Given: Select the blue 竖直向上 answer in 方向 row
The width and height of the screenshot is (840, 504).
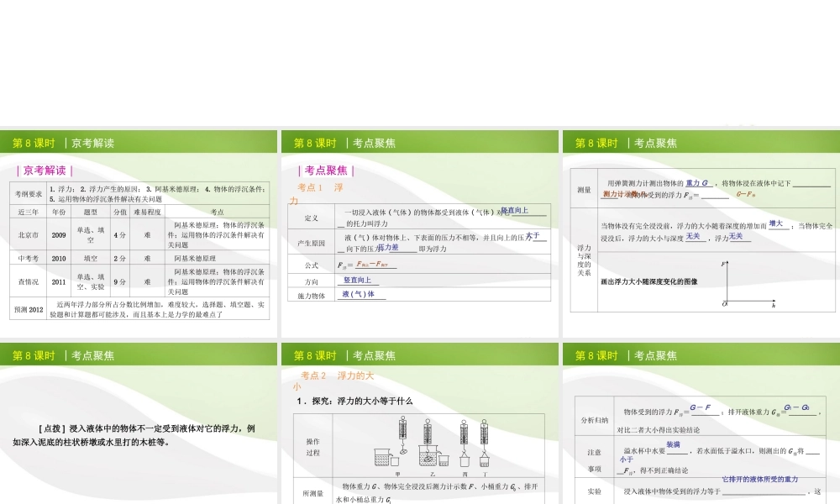Looking at the screenshot, I should pyautogui.click(x=358, y=281).
